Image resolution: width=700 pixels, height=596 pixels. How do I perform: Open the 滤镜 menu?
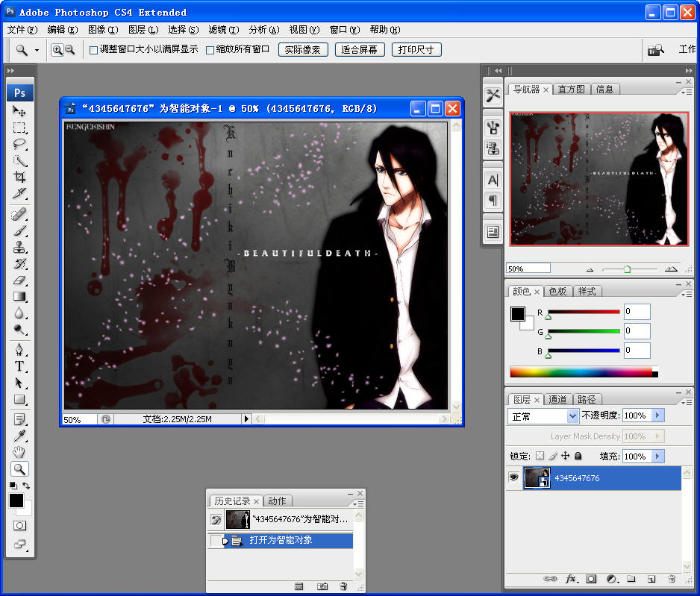tap(224, 30)
